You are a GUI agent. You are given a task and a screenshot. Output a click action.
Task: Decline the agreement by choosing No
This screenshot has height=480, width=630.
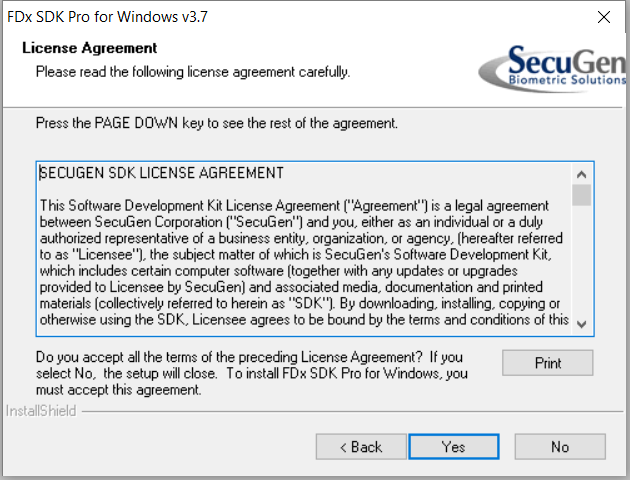560,447
